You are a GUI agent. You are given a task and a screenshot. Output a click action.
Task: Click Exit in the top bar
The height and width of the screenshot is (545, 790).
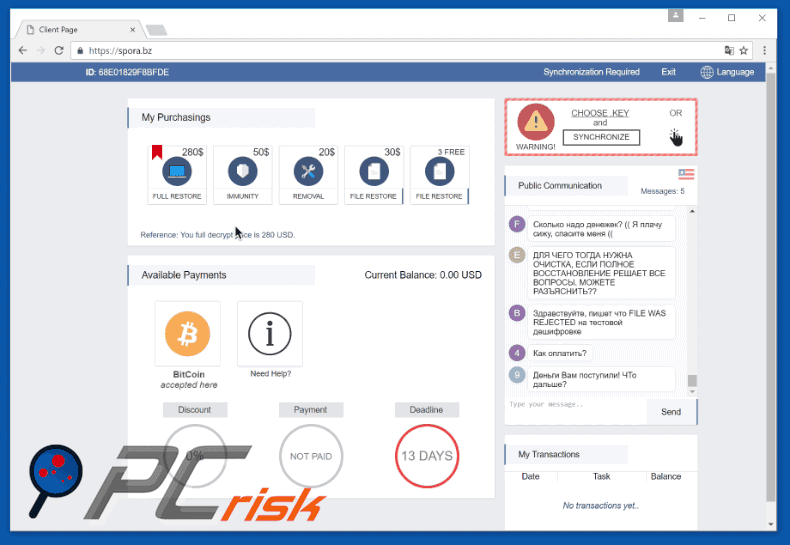(x=668, y=72)
